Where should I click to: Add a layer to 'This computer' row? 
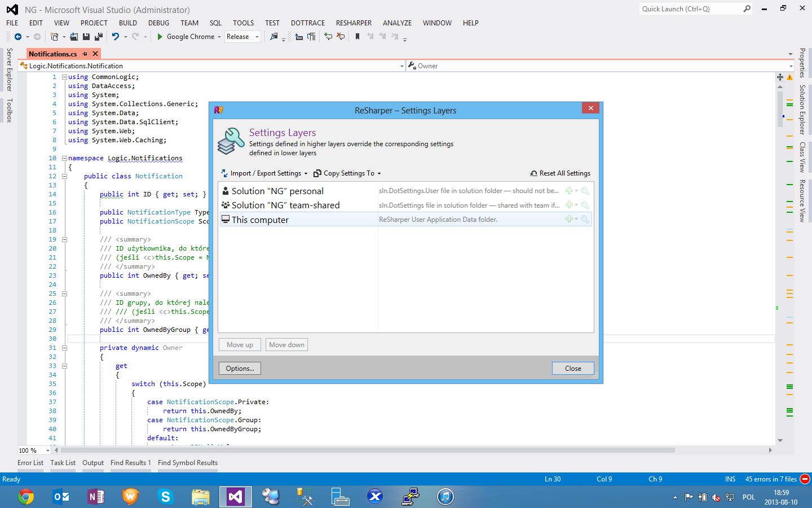[x=570, y=219]
